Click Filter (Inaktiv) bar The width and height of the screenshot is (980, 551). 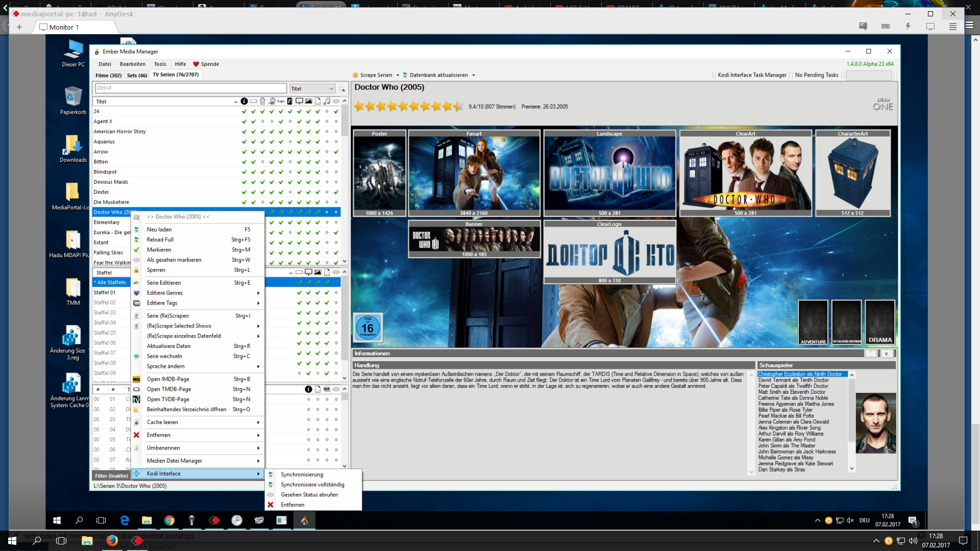pyautogui.click(x=111, y=475)
